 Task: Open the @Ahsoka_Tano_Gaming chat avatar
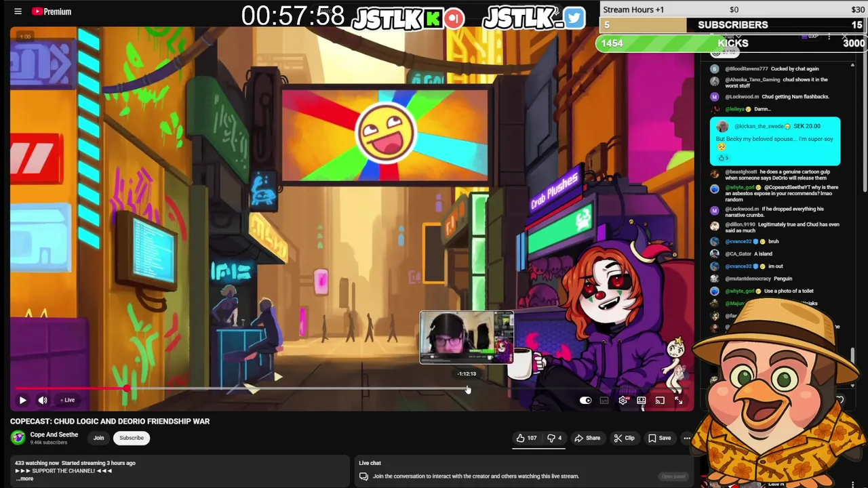(x=714, y=81)
